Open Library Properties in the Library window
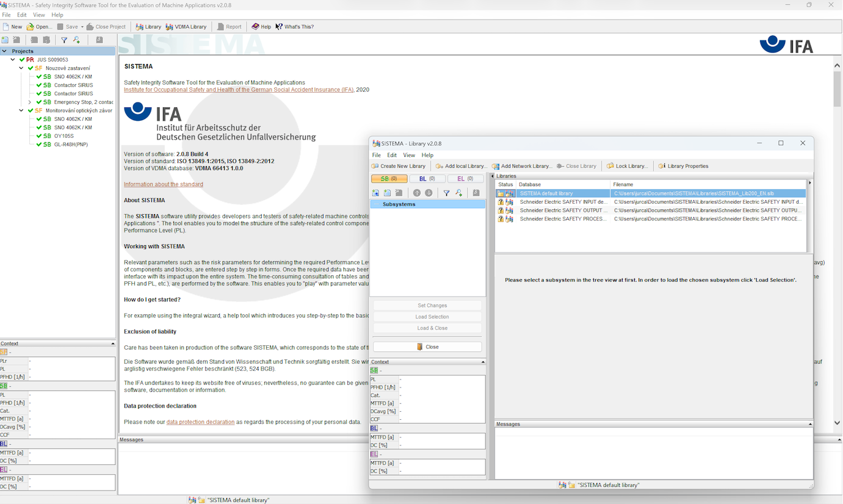The image size is (843, 504). click(662, 166)
